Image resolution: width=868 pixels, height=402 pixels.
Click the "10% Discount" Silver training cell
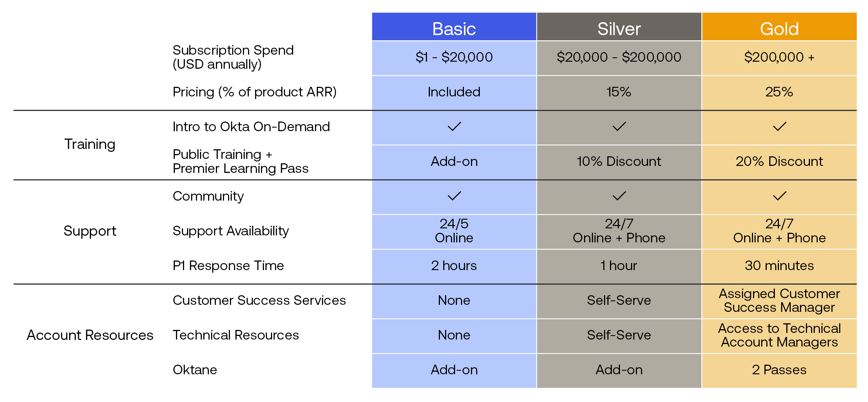[619, 161]
